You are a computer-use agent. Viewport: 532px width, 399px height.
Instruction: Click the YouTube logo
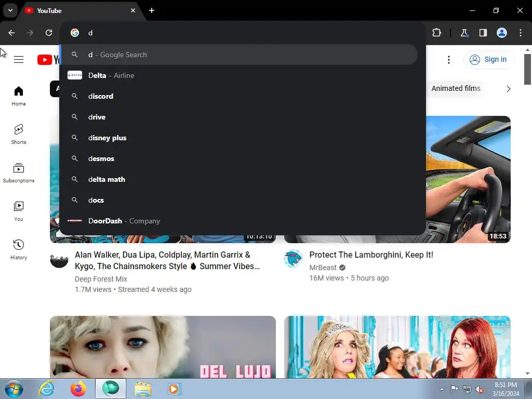[48, 59]
